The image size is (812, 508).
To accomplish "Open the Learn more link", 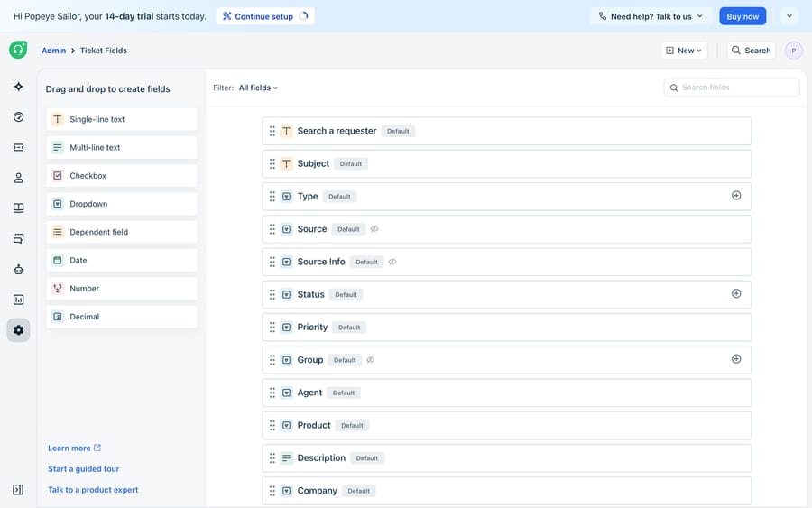I will click(x=74, y=448).
